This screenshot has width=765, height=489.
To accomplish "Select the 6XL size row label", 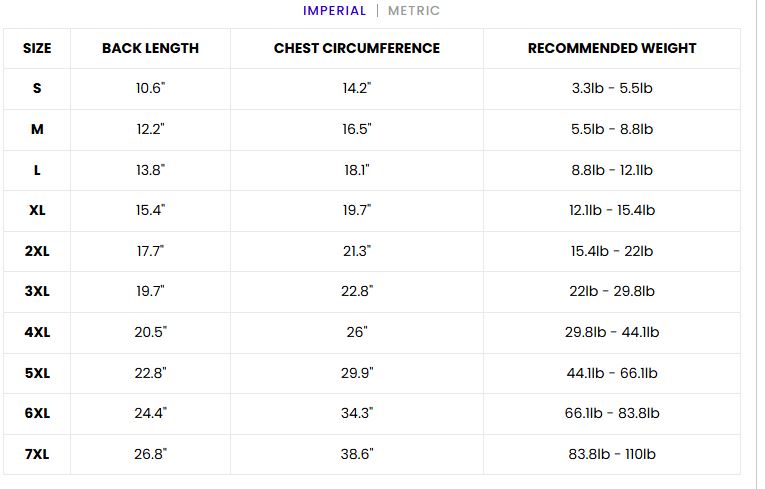I will point(37,413).
